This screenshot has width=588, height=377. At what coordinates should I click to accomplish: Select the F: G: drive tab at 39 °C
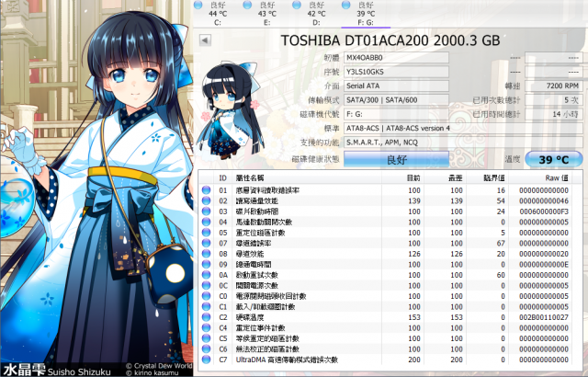366,14
